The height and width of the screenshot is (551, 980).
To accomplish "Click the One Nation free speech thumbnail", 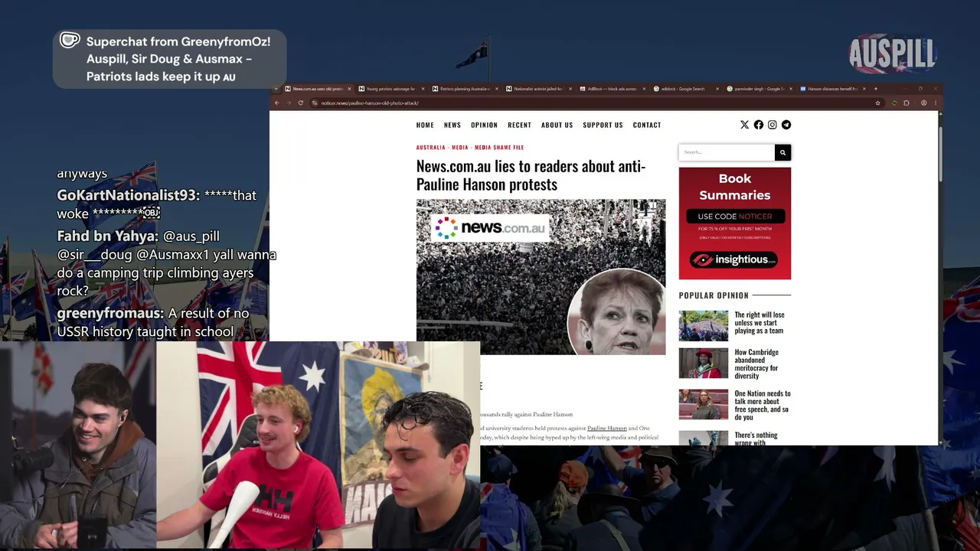I will pyautogui.click(x=704, y=405).
